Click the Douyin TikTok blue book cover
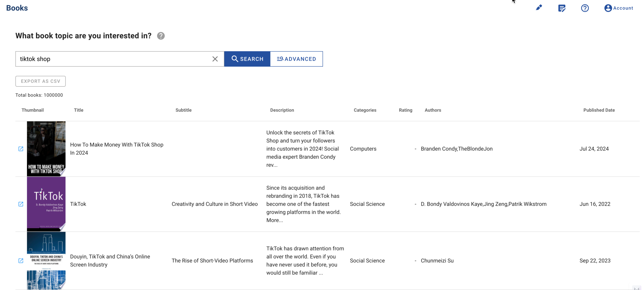644x290 pixels. point(46,261)
